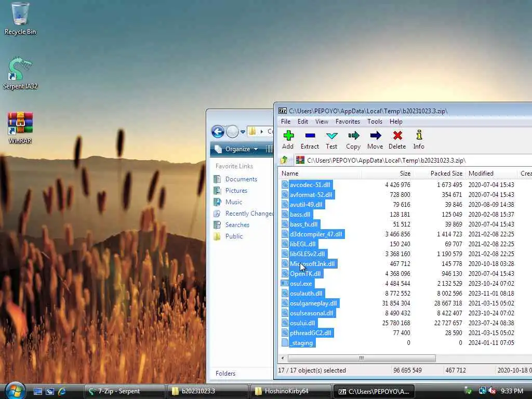Click Show Desktop quick launch icon
The height and width of the screenshot is (399, 532).
tap(37, 391)
